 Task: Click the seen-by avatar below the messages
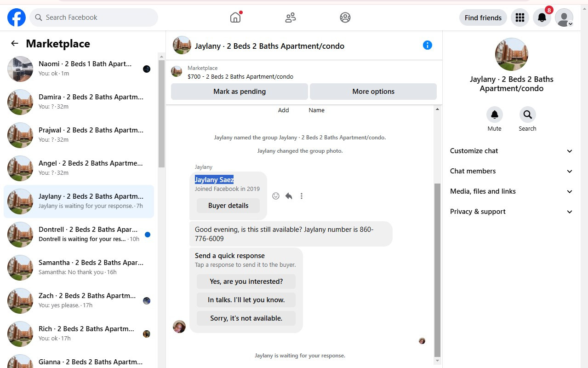(422, 341)
